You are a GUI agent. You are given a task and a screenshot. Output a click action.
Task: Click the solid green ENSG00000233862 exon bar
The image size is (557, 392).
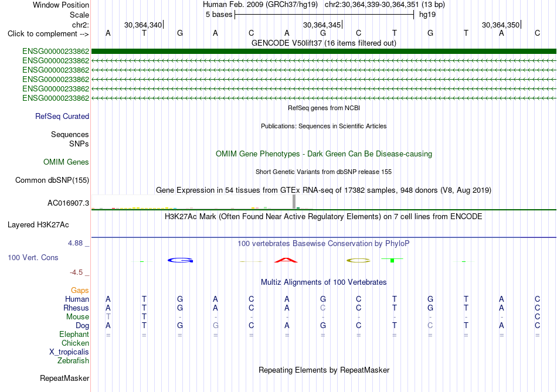[x=324, y=52]
